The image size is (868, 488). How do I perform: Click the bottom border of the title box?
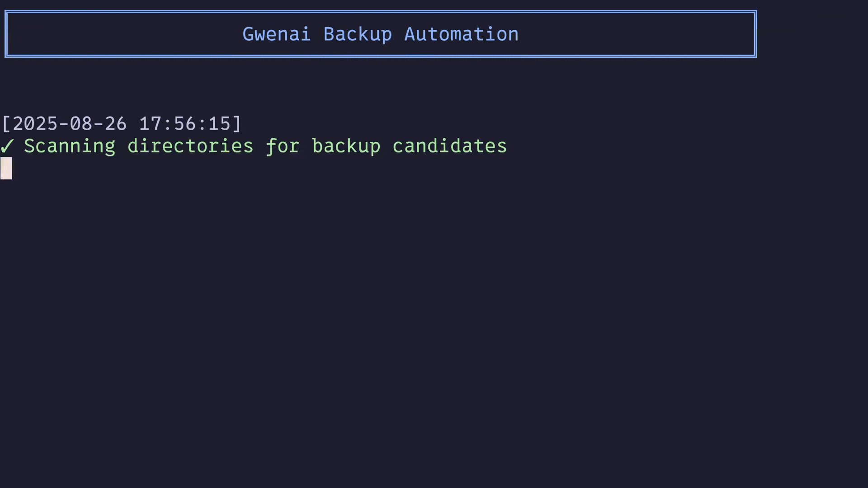pyautogui.click(x=381, y=56)
